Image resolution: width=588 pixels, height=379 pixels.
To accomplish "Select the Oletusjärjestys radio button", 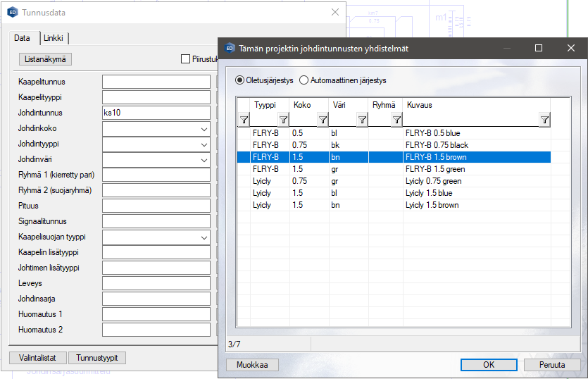I will tap(240, 80).
